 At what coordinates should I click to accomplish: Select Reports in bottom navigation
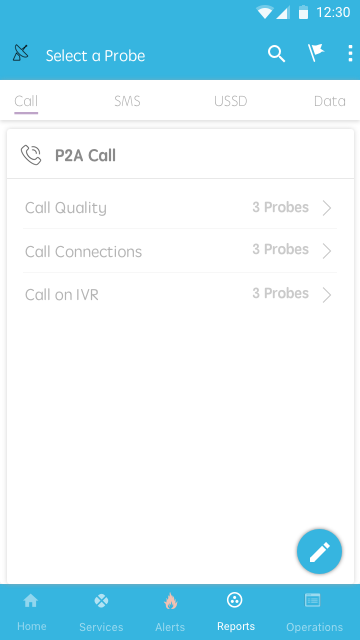(236, 612)
